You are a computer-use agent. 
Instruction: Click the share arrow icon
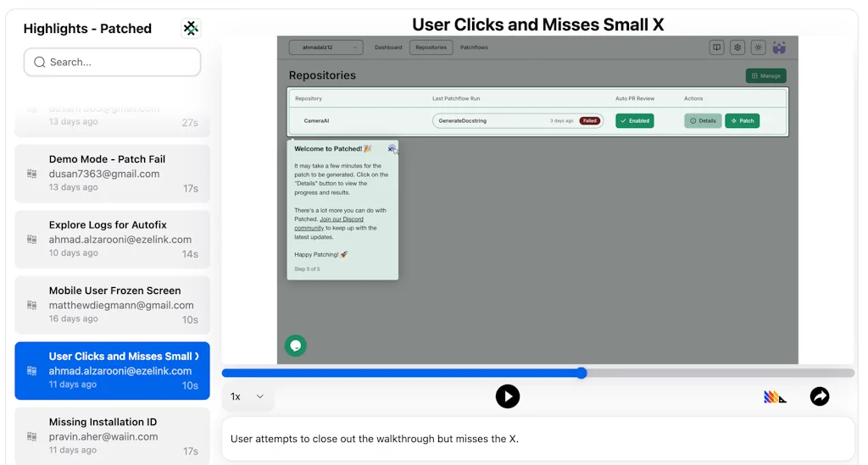[x=819, y=396]
